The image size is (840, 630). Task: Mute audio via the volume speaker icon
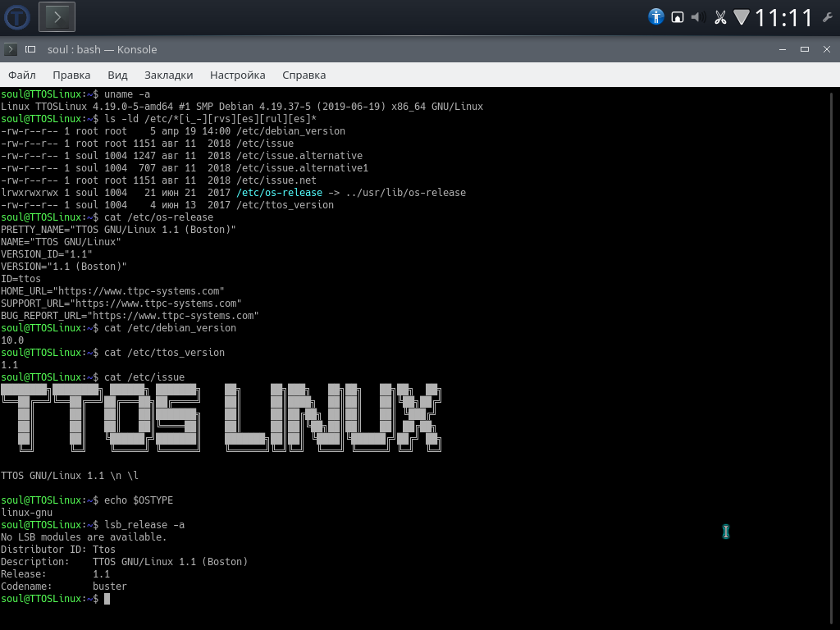(697, 17)
